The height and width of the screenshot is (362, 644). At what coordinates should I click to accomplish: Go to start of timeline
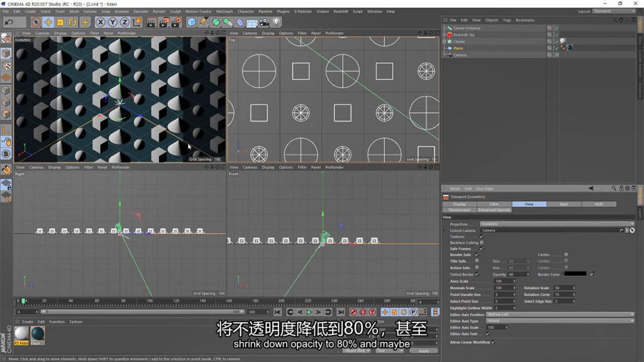pyautogui.click(x=277, y=312)
